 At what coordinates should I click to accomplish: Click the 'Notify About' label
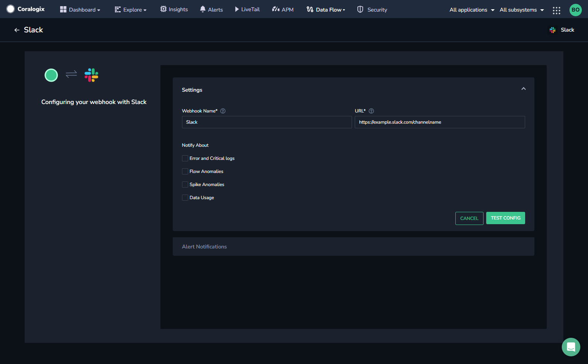(195, 145)
